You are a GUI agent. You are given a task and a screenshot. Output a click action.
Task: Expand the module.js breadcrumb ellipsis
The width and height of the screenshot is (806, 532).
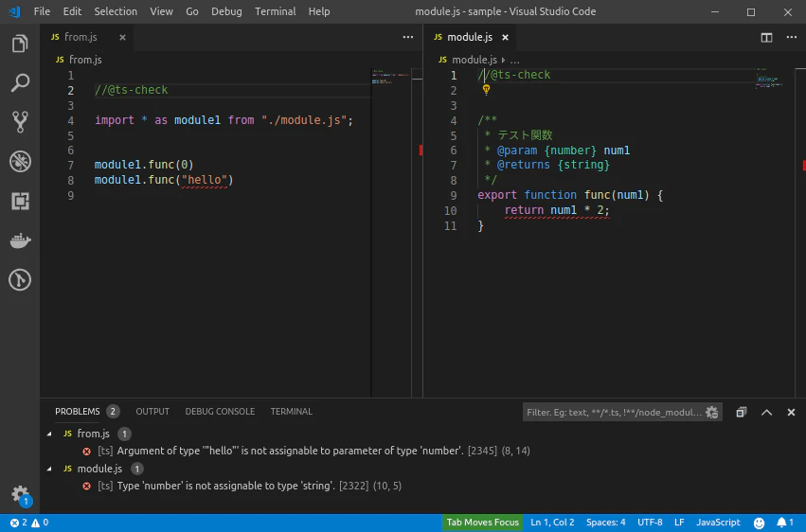click(514, 60)
